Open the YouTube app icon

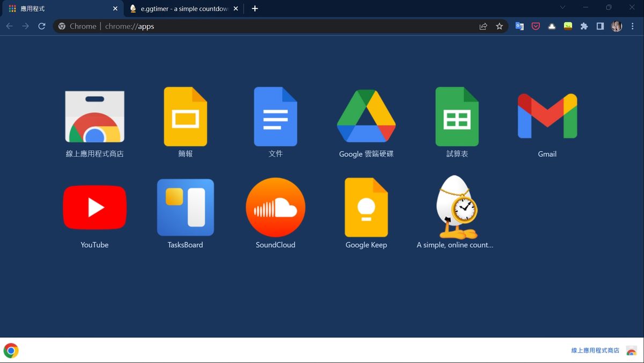[94, 207]
